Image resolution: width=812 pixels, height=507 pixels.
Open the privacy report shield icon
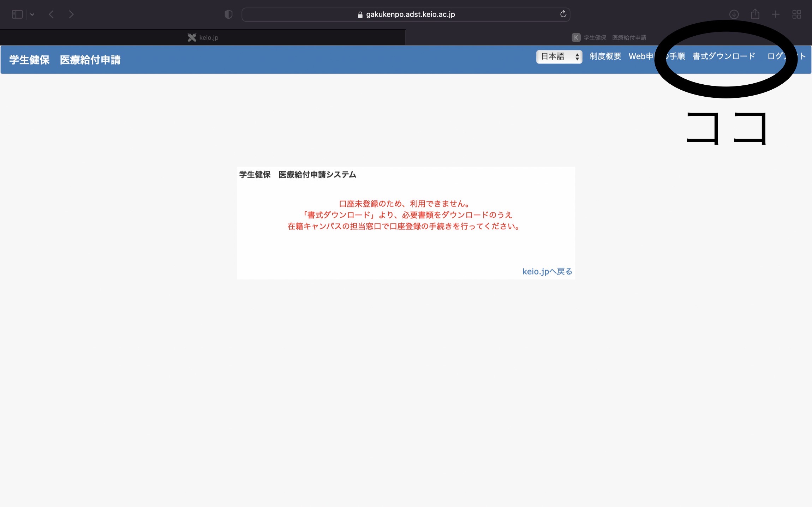(228, 14)
